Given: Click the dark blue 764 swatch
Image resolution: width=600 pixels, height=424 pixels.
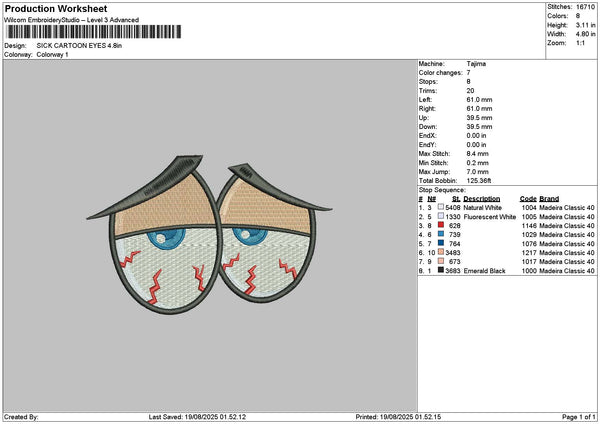Looking at the screenshot, I should (441, 243).
